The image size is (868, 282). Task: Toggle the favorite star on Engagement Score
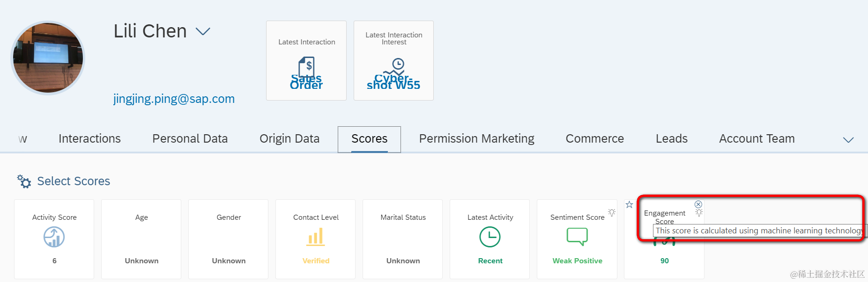coord(629,204)
